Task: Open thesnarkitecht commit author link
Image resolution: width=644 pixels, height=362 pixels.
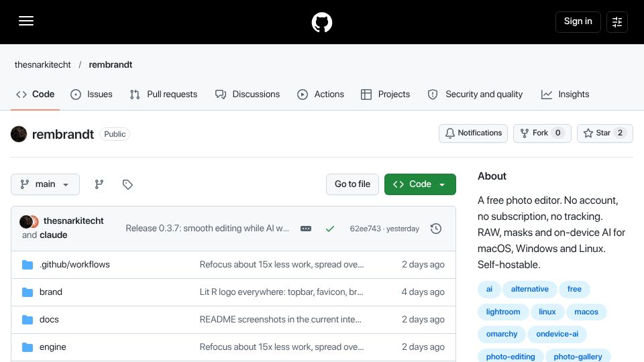Action: (x=74, y=221)
